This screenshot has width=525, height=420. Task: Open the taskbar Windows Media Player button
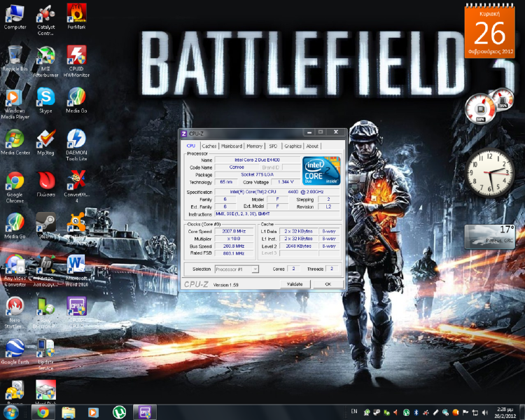click(x=93, y=412)
